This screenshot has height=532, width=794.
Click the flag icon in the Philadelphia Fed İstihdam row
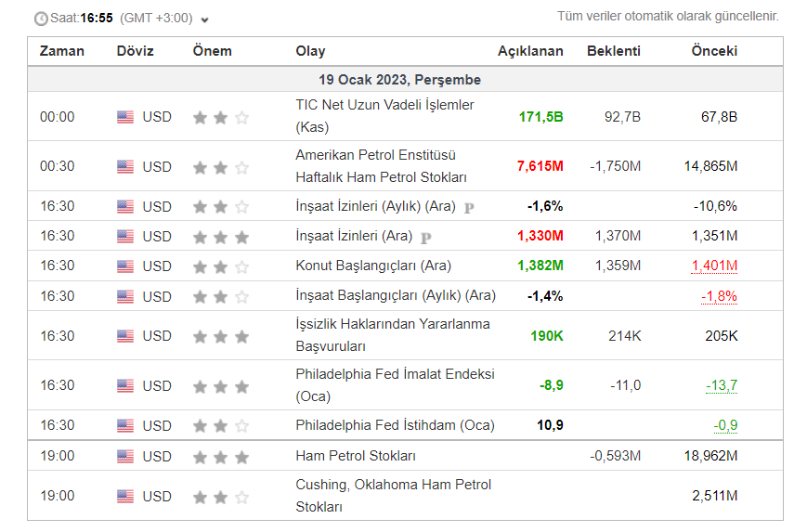[125, 426]
